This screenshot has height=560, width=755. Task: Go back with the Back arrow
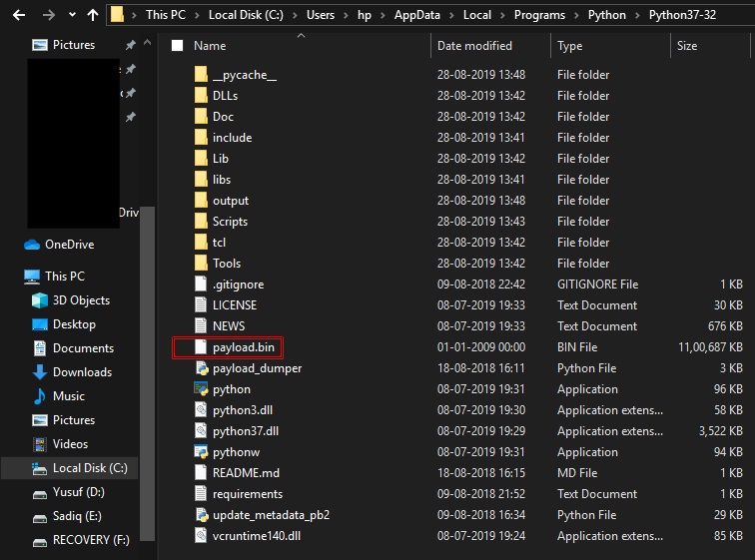pyautogui.click(x=19, y=15)
